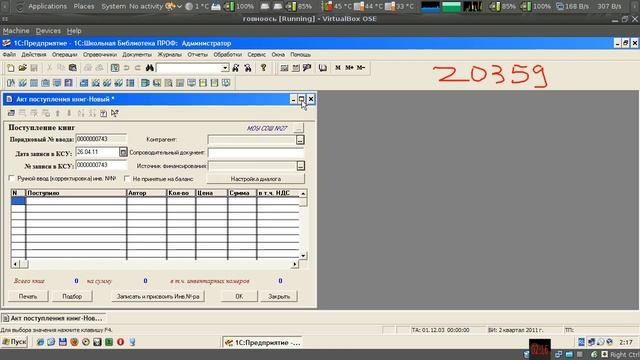Screen dimensions: 640x360
Task: Open the Файл menu
Action: (9, 54)
